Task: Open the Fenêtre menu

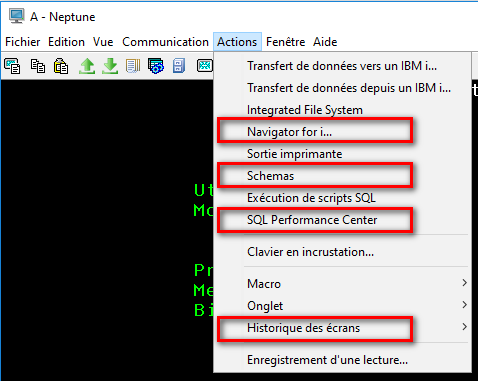Action: (x=285, y=42)
